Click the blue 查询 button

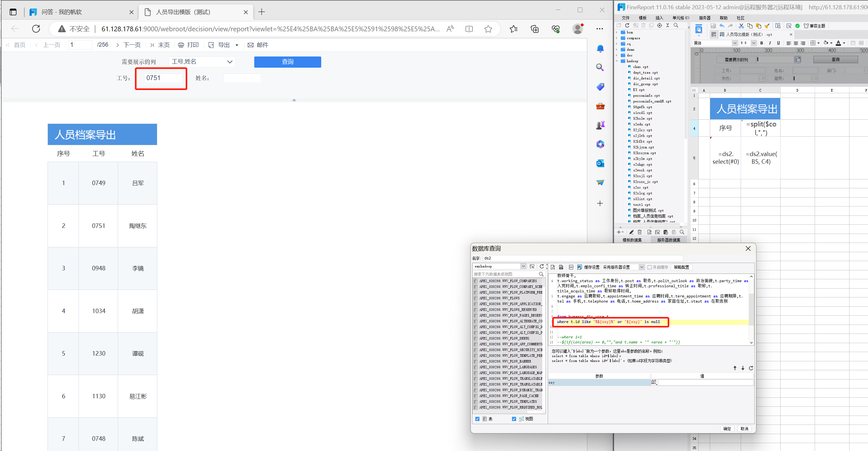pyautogui.click(x=287, y=62)
